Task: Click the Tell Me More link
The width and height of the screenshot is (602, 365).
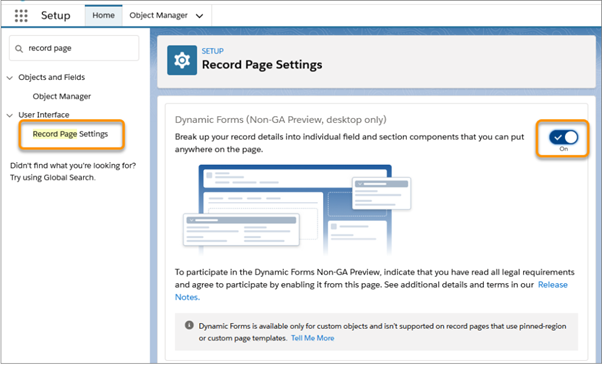Action: tap(313, 338)
